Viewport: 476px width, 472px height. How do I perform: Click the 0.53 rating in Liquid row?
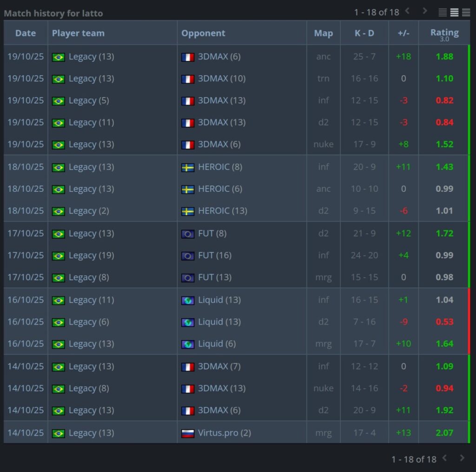(x=444, y=322)
